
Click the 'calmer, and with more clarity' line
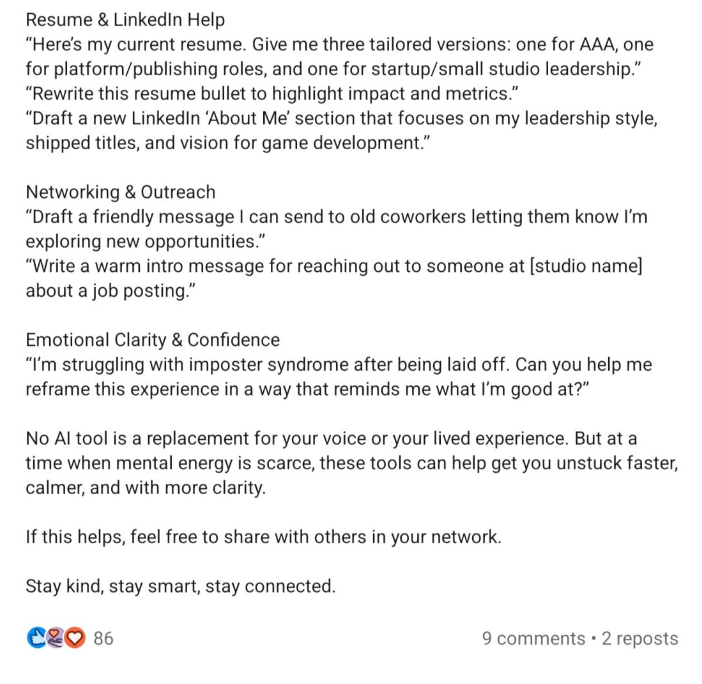[x=146, y=487]
